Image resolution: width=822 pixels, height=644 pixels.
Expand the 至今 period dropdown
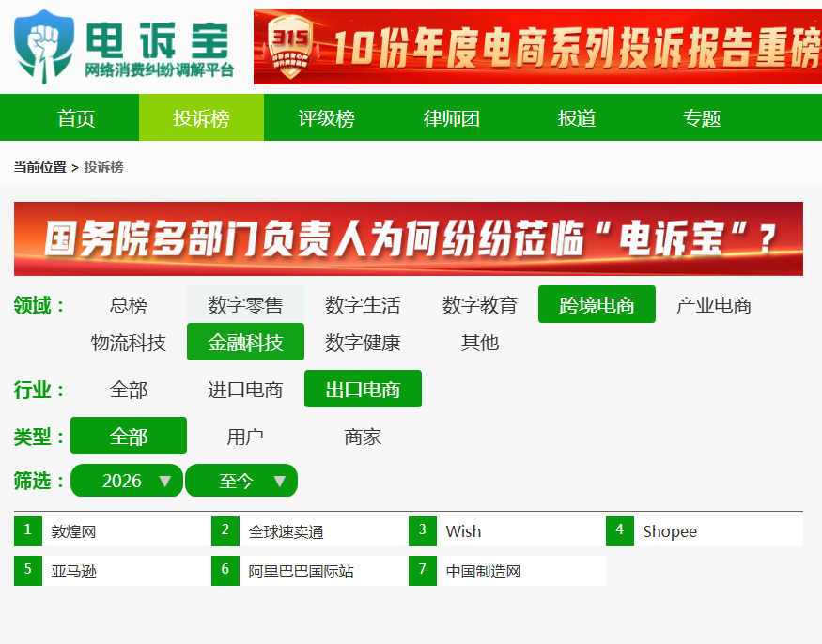[x=241, y=480]
